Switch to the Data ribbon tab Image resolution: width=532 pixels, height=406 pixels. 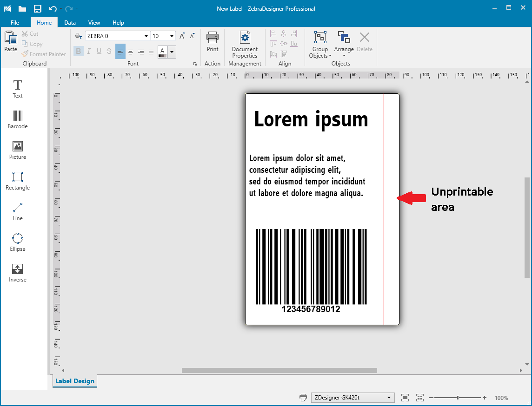70,22
